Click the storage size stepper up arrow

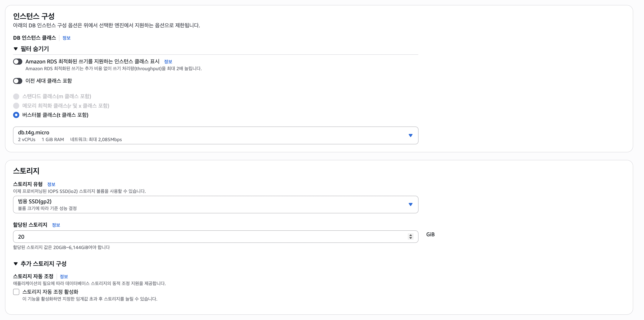tap(410, 235)
